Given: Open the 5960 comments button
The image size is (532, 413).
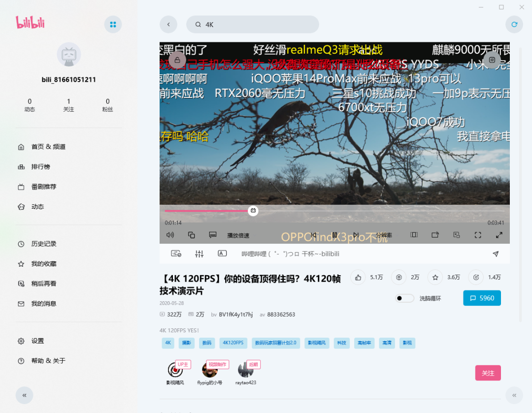Looking at the screenshot, I should (x=482, y=298).
